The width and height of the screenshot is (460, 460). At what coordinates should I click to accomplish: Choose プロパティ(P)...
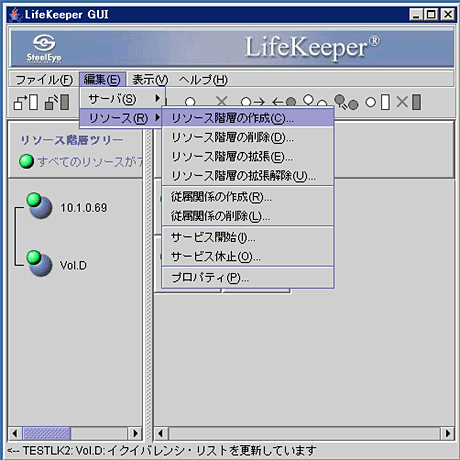point(248,278)
